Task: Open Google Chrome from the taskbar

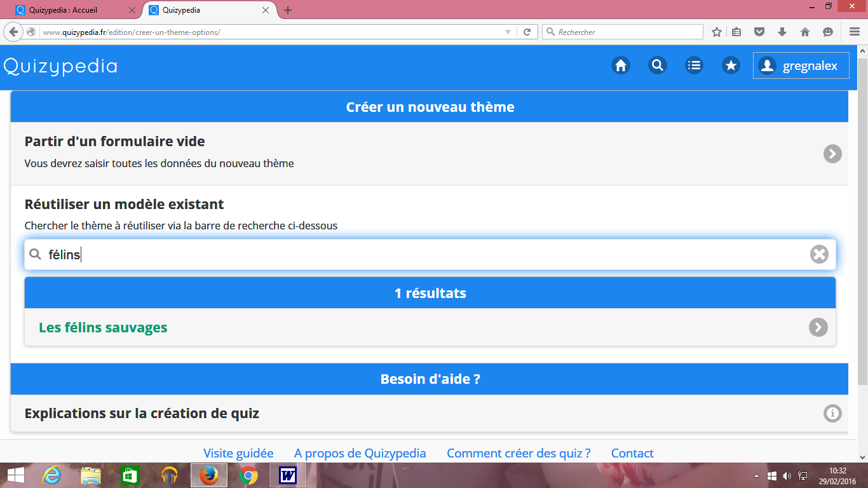Action: (x=248, y=475)
